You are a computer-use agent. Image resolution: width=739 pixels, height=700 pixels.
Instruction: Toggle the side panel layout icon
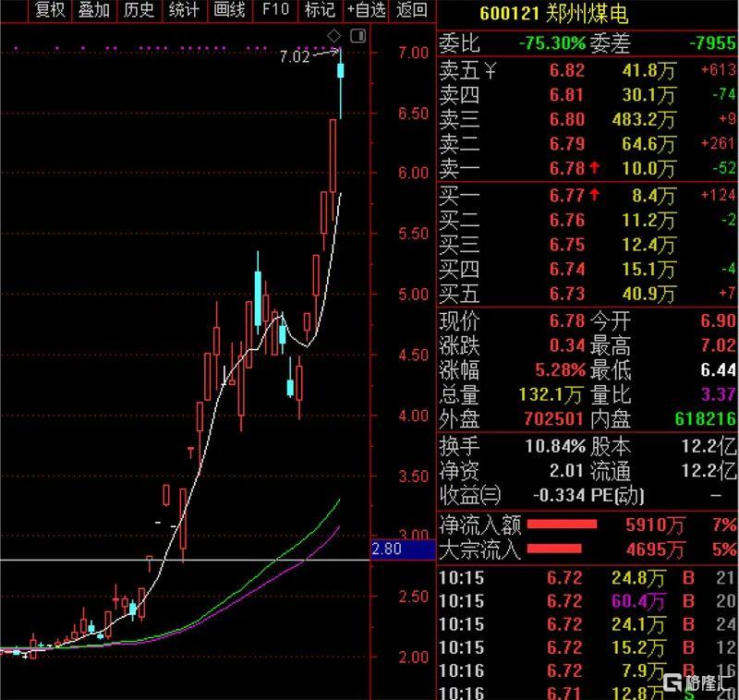357,36
